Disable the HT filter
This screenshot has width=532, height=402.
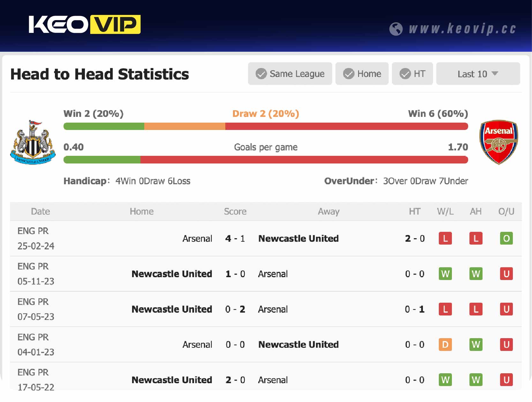point(412,74)
